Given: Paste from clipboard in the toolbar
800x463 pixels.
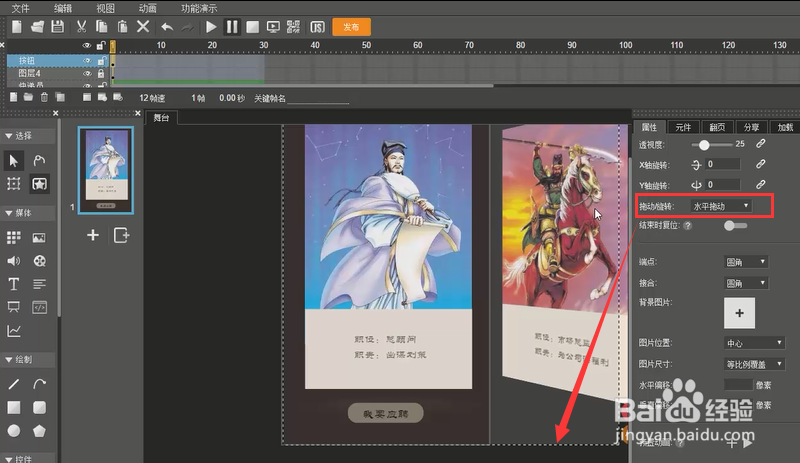Looking at the screenshot, I should pyautogui.click(x=122, y=27).
